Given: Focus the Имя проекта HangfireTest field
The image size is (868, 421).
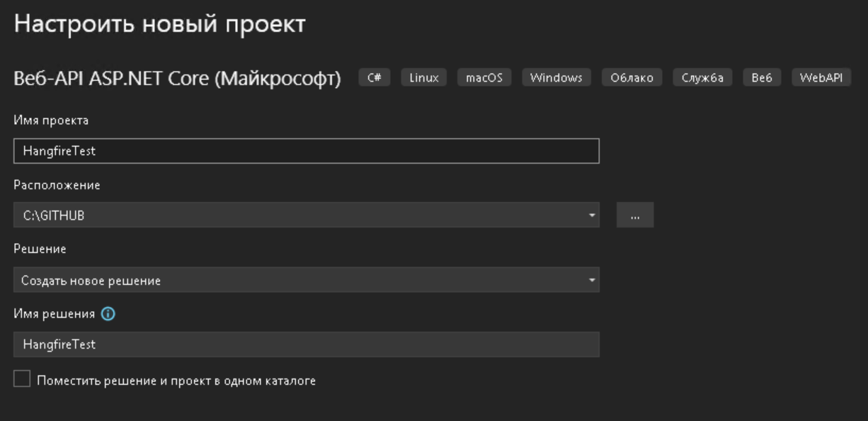Looking at the screenshot, I should (306, 151).
